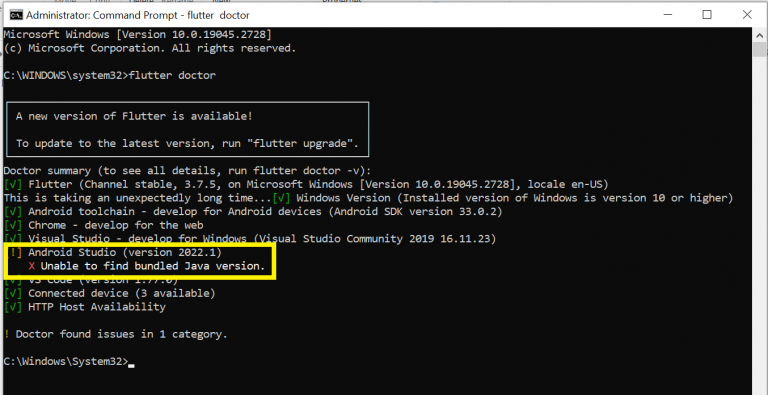Screen dimensions: 768x395
Task: Click the yellow warning mark beside Android Studio
Action: coord(15,253)
